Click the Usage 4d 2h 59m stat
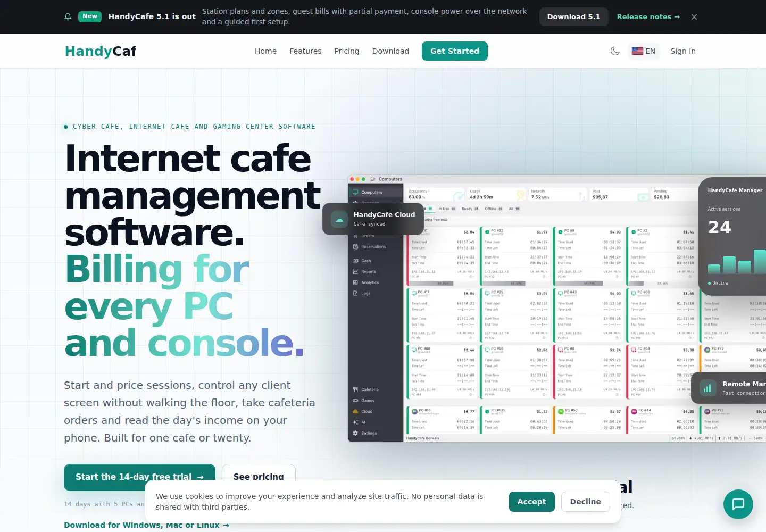The height and width of the screenshot is (532, 766). pyautogui.click(x=497, y=194)
